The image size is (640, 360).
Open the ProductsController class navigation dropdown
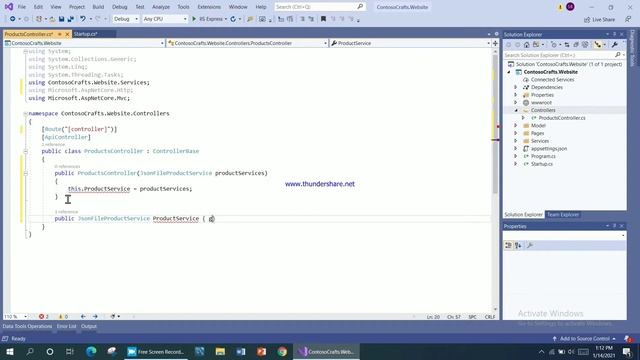coord(248,43)
